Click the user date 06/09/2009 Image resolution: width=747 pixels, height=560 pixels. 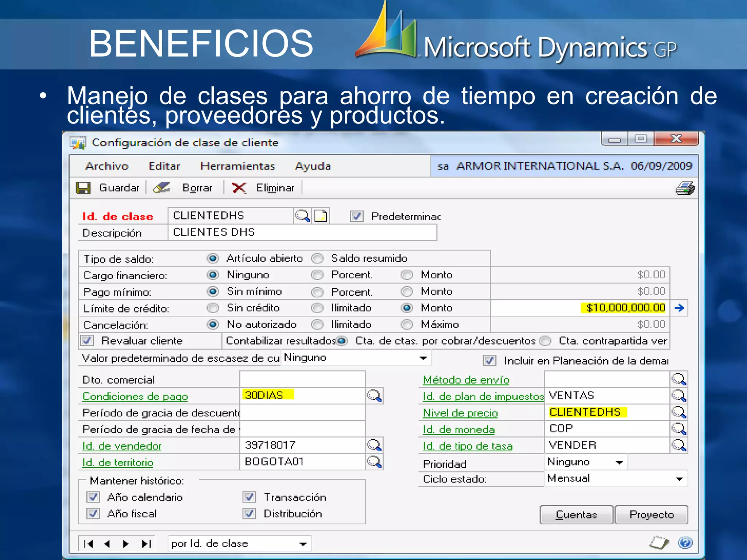(x=661, y=166)
